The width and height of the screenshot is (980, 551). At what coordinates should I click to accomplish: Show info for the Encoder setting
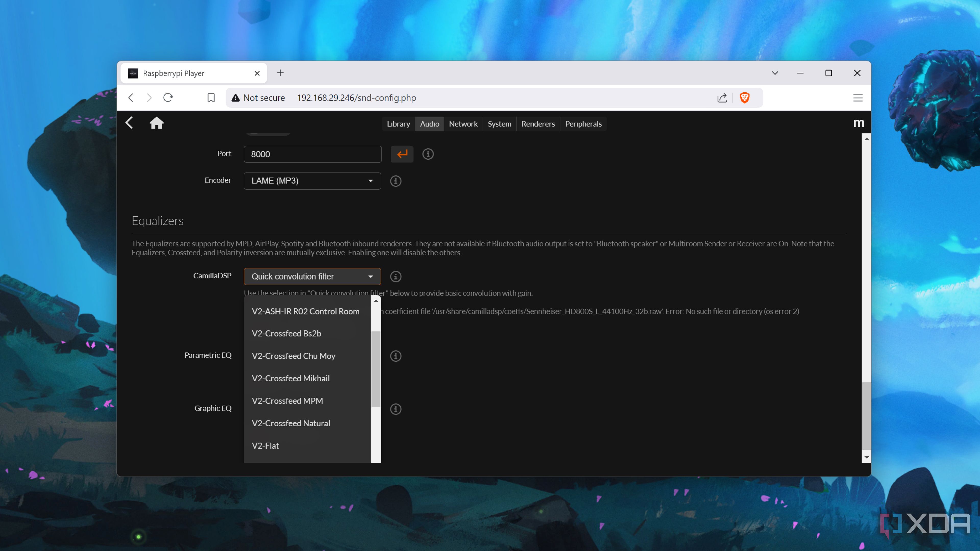point(396,181)
